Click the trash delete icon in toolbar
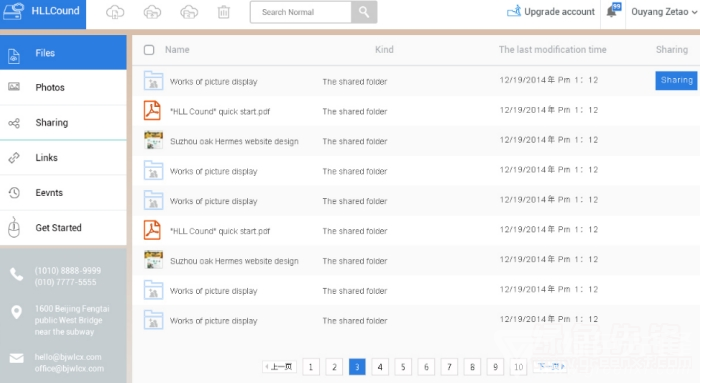The height and width of the screenshot is (383, 701). 224,12
